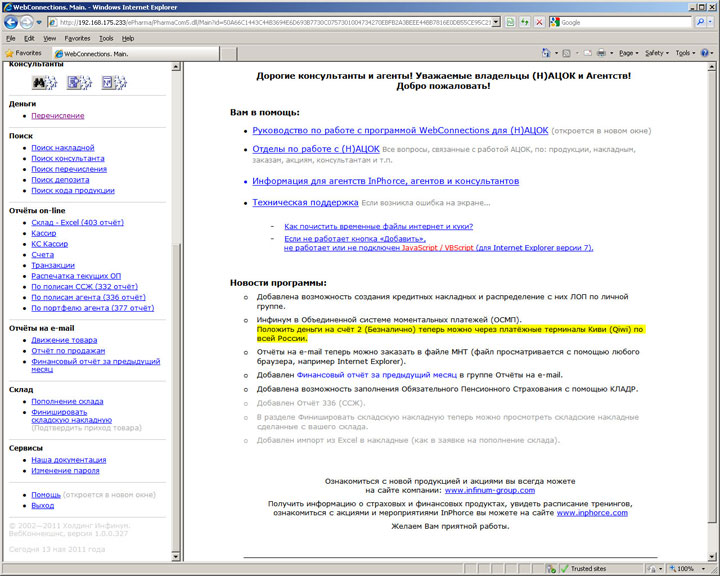The image size is (720, 576).
Task: Click the red Stop loading icon
Action: 540,22
